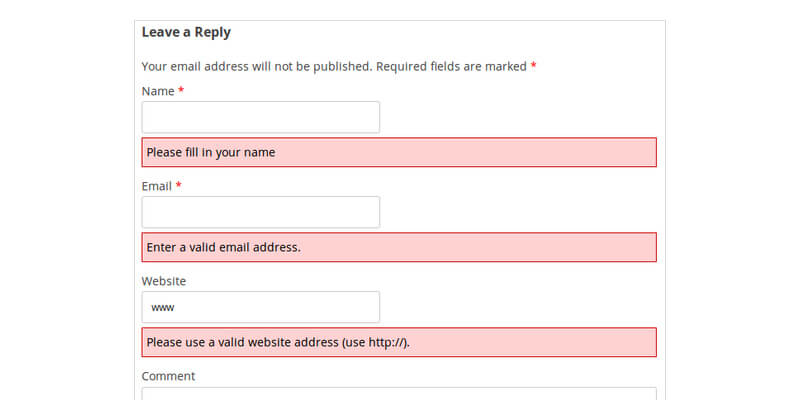This screenshot has height=400, width=800.
Task: Click the red asterisk beside Name label
Action: pos(181,91)
